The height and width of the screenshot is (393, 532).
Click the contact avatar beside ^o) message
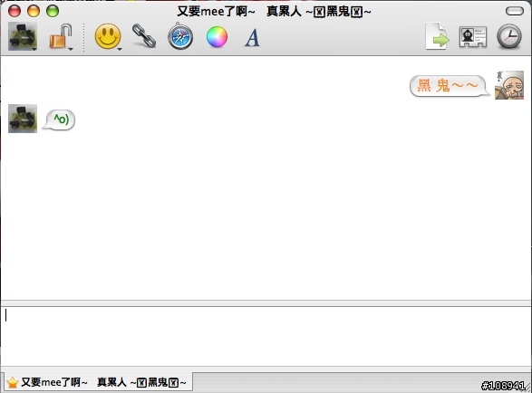click(x=23, y=119)
